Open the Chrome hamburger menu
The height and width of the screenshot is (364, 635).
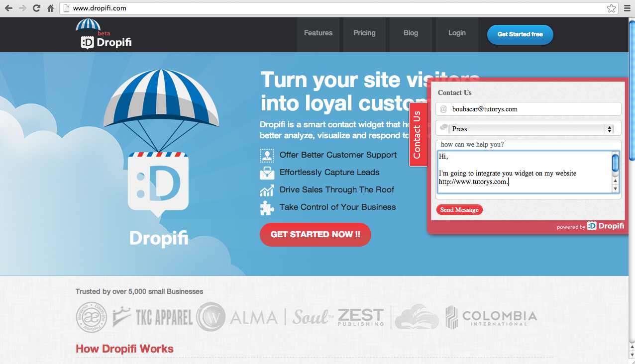(627, 8)
